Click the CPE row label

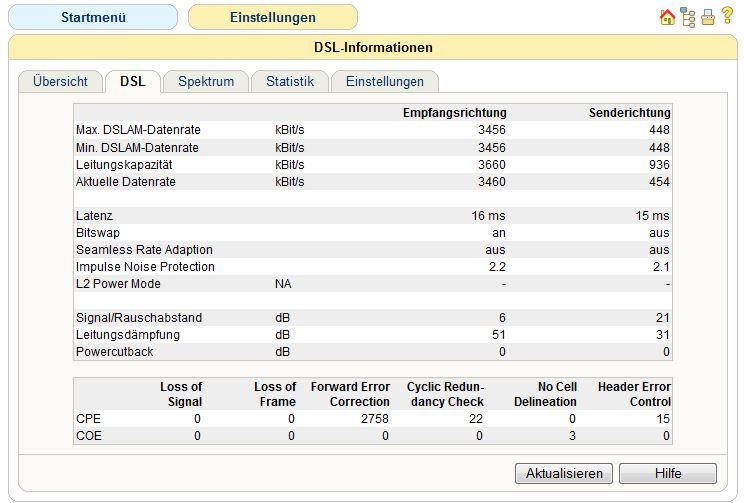(88, 419)
